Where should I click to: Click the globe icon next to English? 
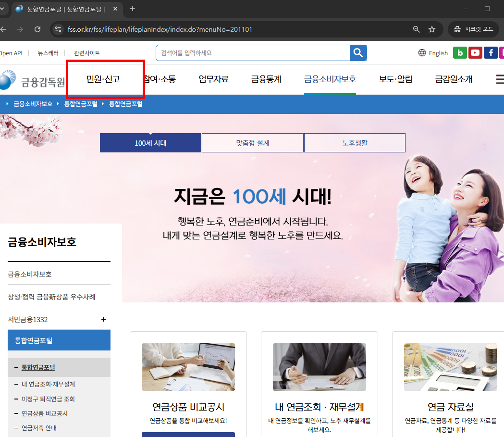[421, 53]
